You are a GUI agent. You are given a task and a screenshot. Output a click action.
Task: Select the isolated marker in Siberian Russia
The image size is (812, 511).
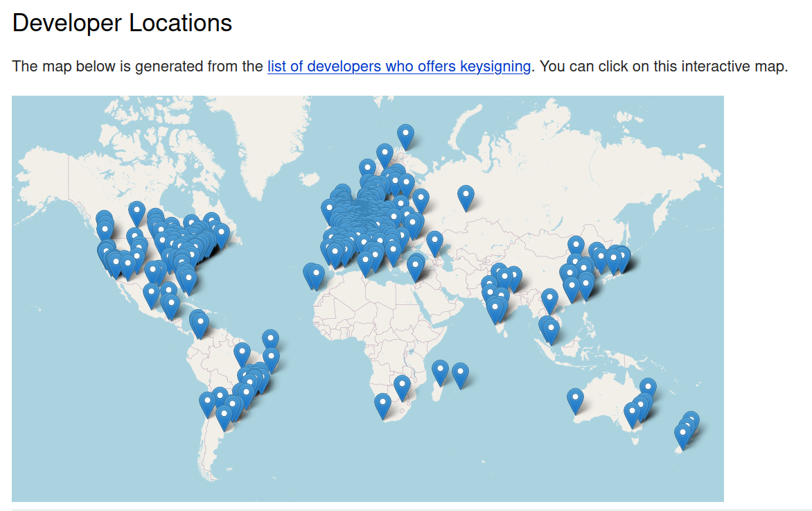click(x=466, y=196)
